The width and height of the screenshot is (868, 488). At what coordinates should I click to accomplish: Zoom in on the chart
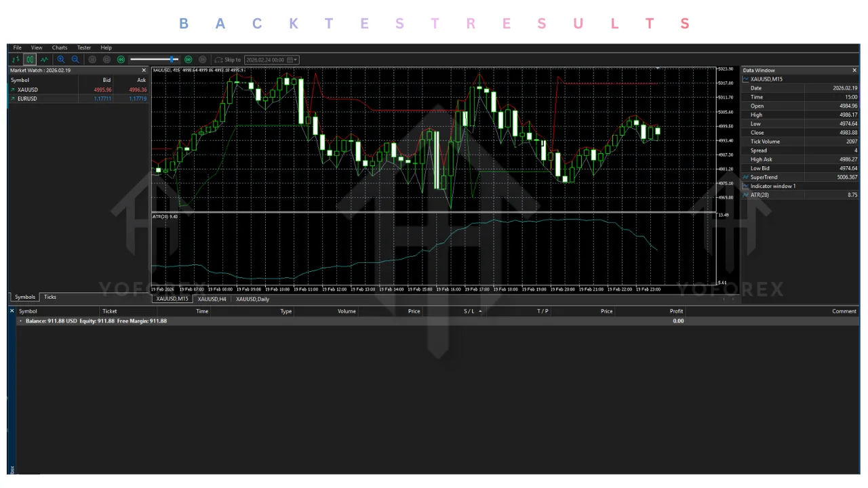click(x=60, y=60)
